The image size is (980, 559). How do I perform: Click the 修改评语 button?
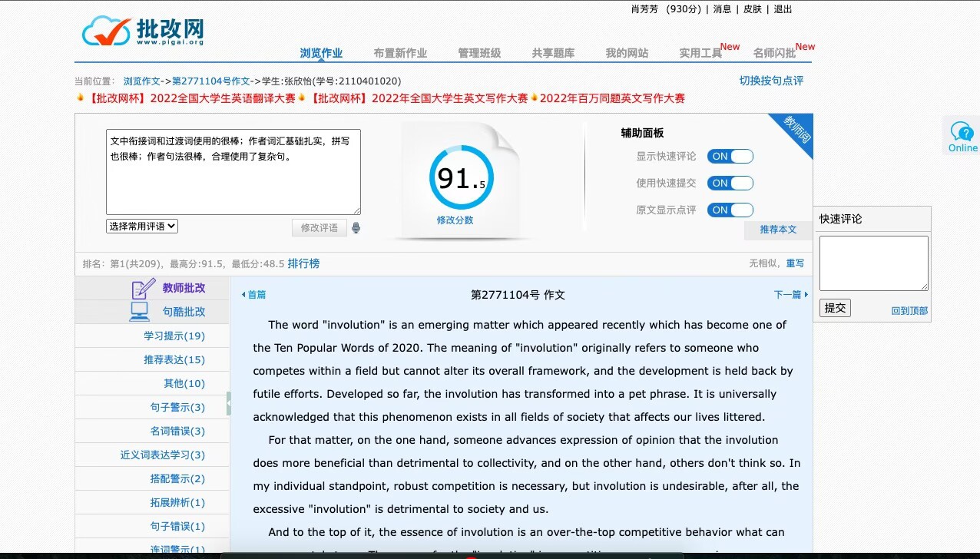coord(319,228)
